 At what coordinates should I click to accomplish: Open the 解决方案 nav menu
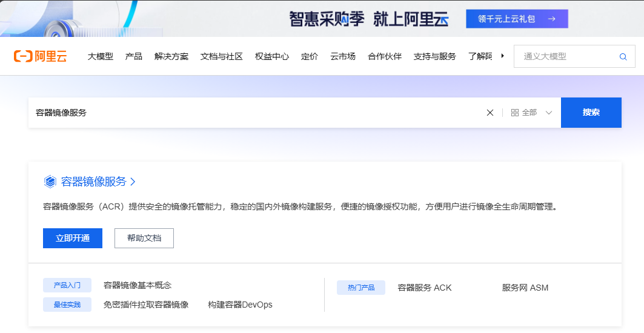tap(171, 57)
